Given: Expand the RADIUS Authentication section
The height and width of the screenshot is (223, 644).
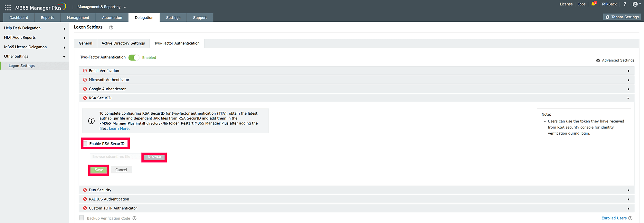Looking at the screenshot, I should [628, 200].
